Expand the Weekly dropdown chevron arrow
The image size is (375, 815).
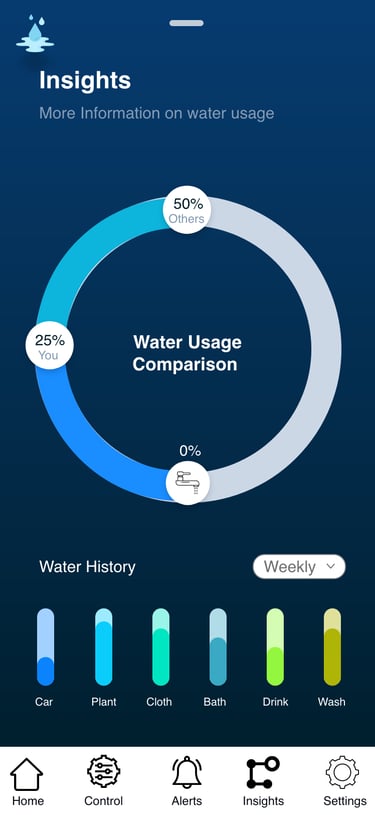pyautogui.click(x=330, y=567)
